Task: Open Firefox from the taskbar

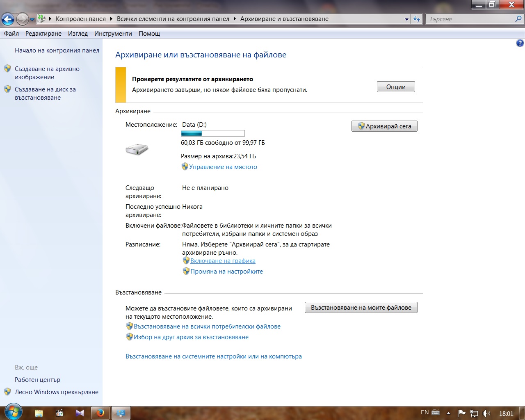Action: [100, 413]
